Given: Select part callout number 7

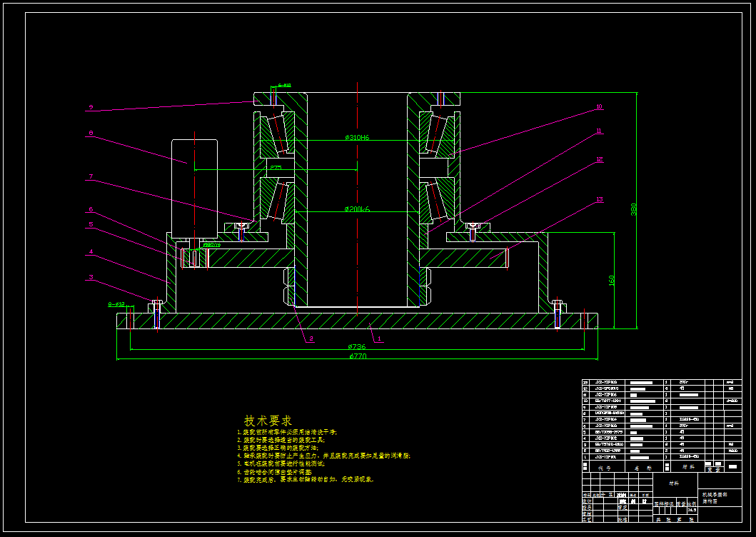Looking at the screenshot, I should (91, 177).
